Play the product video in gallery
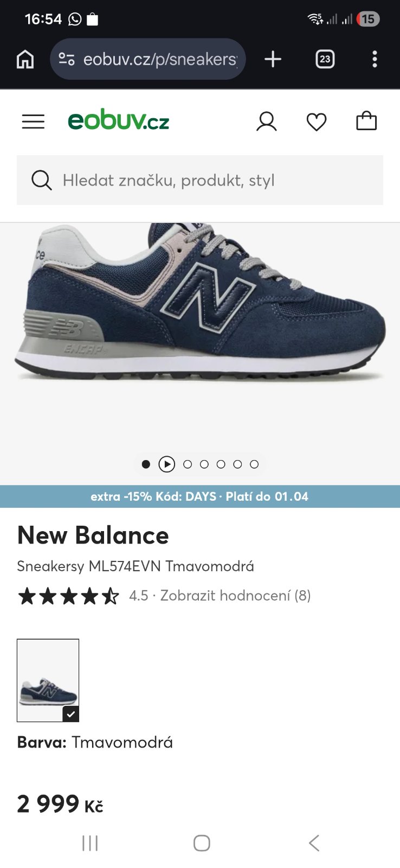Viewport: 400px width, 868px height. pos(167,464)
